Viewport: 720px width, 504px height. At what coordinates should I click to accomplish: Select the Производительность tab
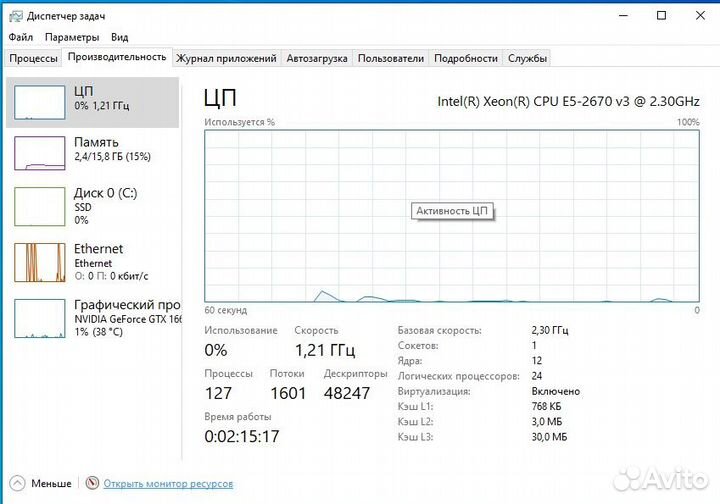(x=117, y=57)
